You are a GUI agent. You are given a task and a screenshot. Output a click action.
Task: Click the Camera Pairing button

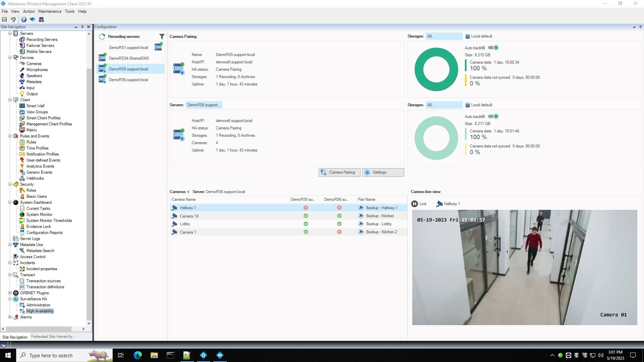[339, 172]
